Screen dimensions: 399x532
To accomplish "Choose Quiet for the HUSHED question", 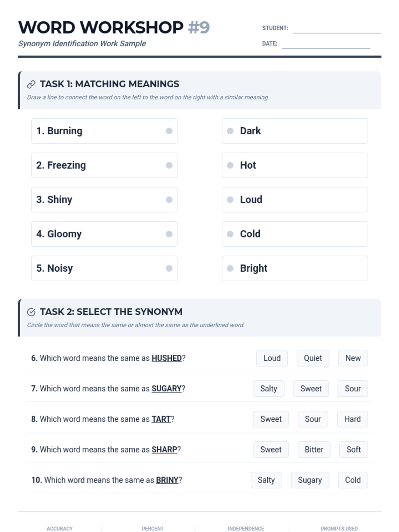I will [x=313, y=358].
